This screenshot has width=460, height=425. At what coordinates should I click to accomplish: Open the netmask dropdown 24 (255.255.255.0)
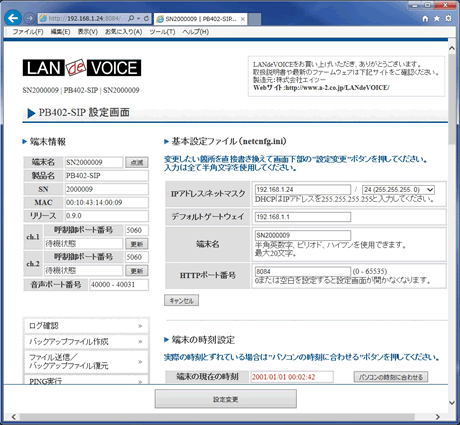tap(398, 190)
